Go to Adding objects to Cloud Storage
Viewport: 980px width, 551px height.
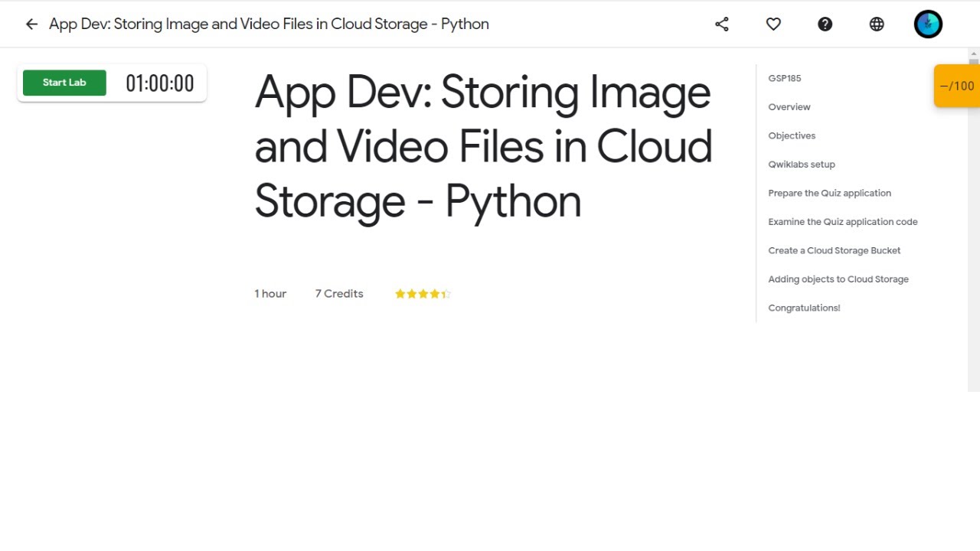838,279
